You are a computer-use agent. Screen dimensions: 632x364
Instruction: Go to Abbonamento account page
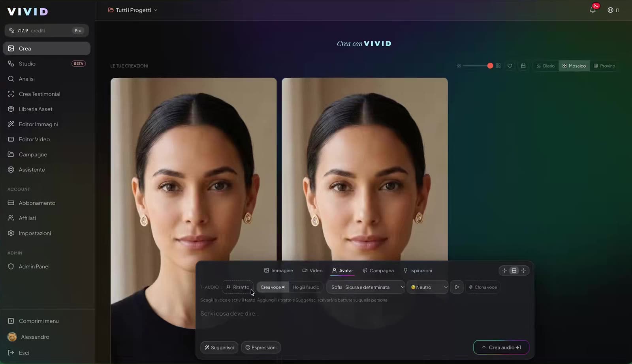pos(47,203)
